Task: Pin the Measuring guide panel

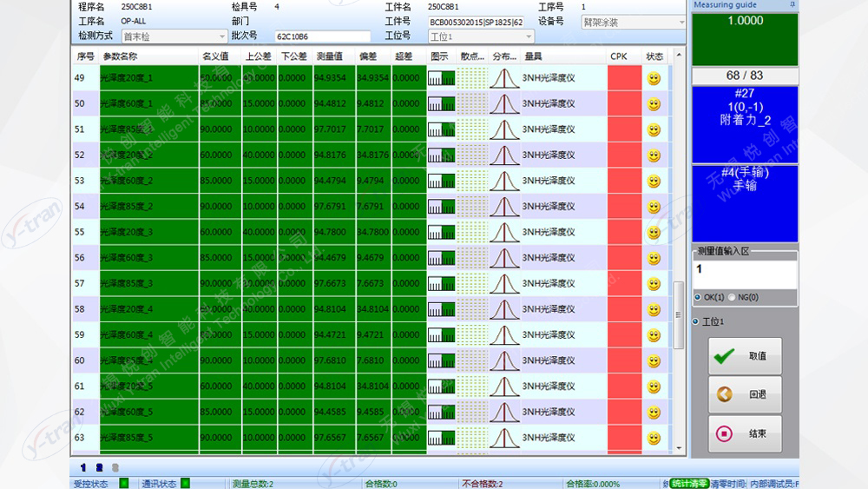Action: pos(792,5)
